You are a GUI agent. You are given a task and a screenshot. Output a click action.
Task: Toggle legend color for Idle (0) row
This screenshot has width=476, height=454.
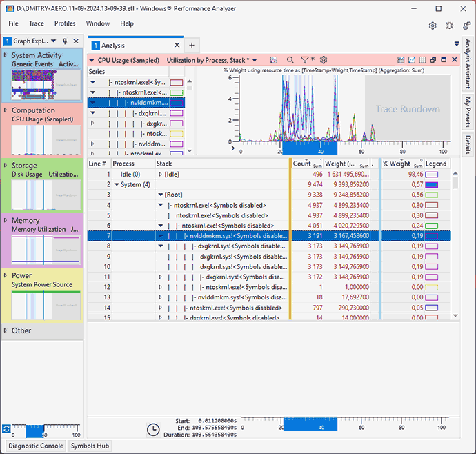pos(431,175)
